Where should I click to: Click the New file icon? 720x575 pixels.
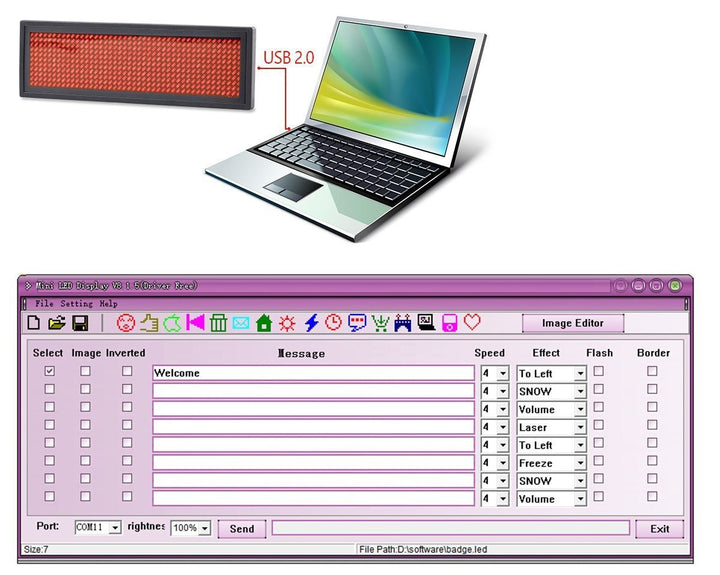coord(34,323)
